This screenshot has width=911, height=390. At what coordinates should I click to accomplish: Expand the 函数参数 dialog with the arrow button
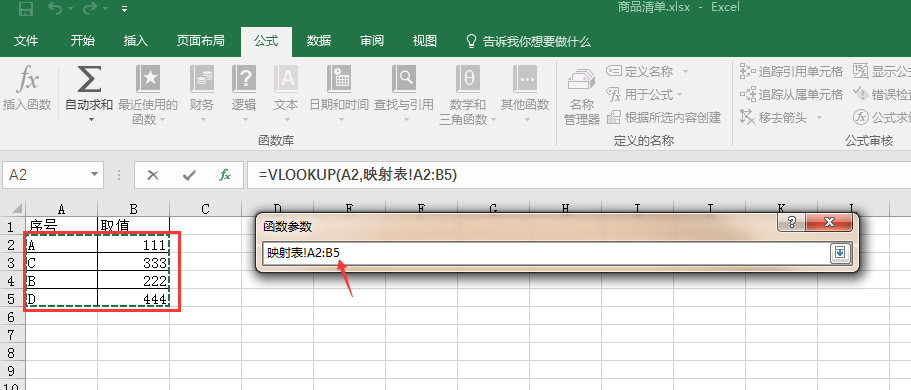(840, 253)
